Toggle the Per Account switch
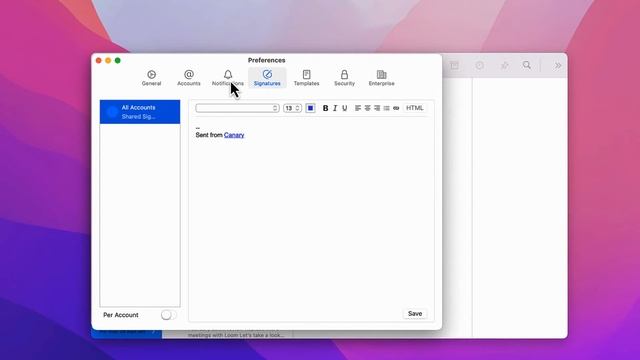The width and height of the screenshot is (640, 360). coord(168,315)
